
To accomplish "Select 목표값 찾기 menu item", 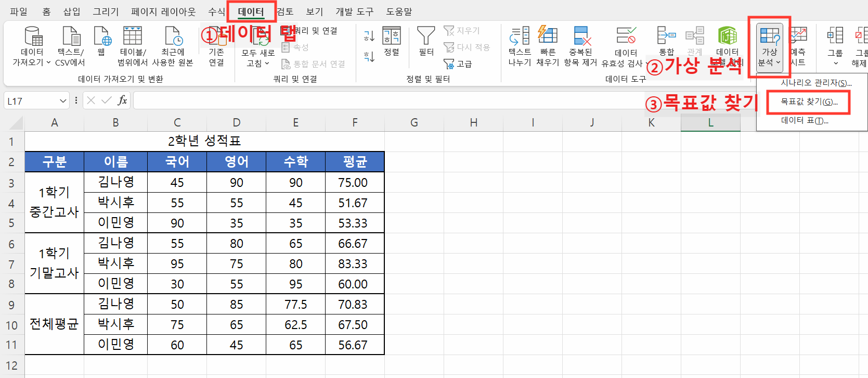I will [812, 102].
